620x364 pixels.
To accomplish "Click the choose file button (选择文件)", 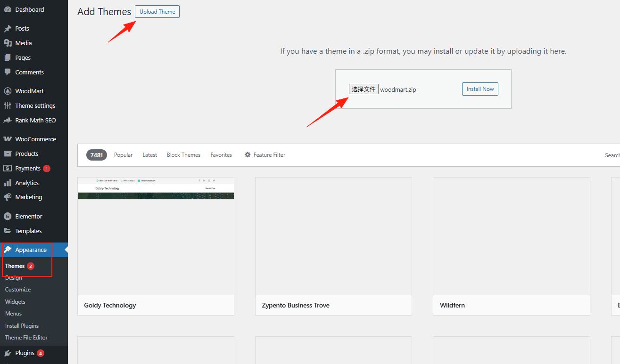I will click(x=363, y=89).
